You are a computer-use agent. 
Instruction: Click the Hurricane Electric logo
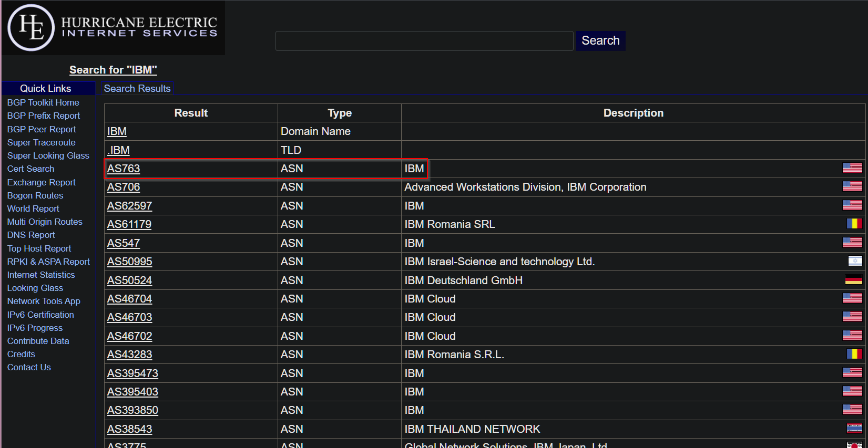(x=114, y=28)
